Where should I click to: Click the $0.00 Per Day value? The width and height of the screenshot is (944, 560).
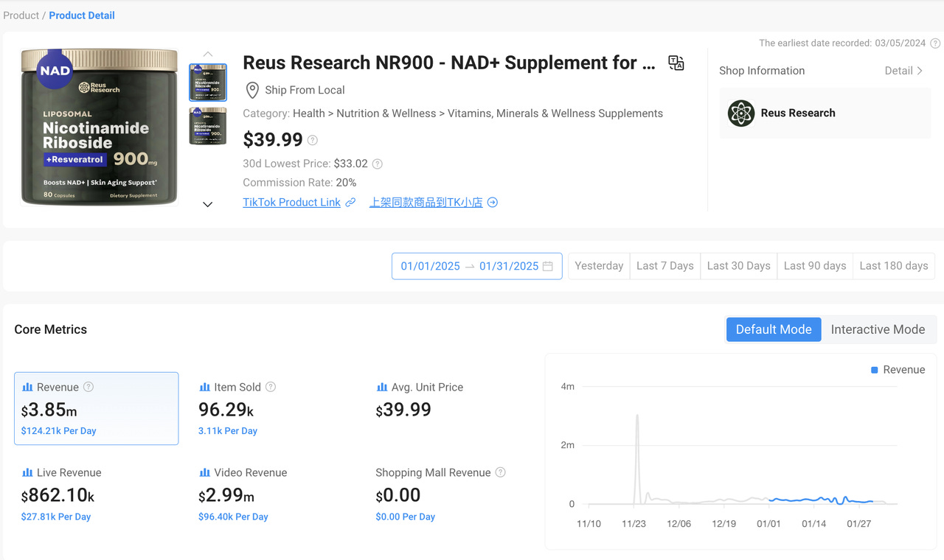click(406, 517)
